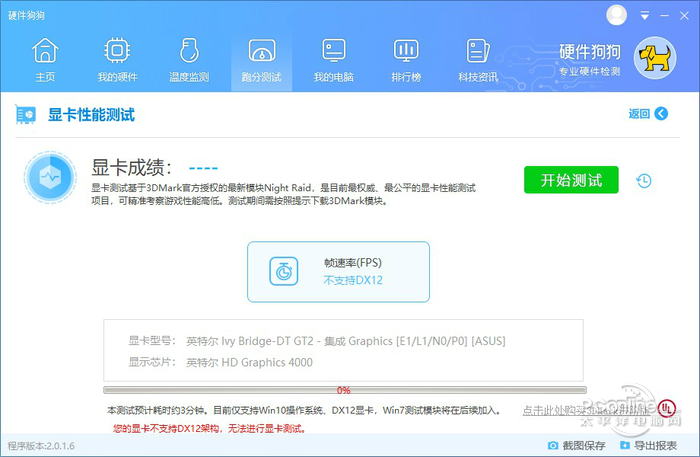Click the user avatar icon
This screenshot has height=457, width=700.
point(616,16)
